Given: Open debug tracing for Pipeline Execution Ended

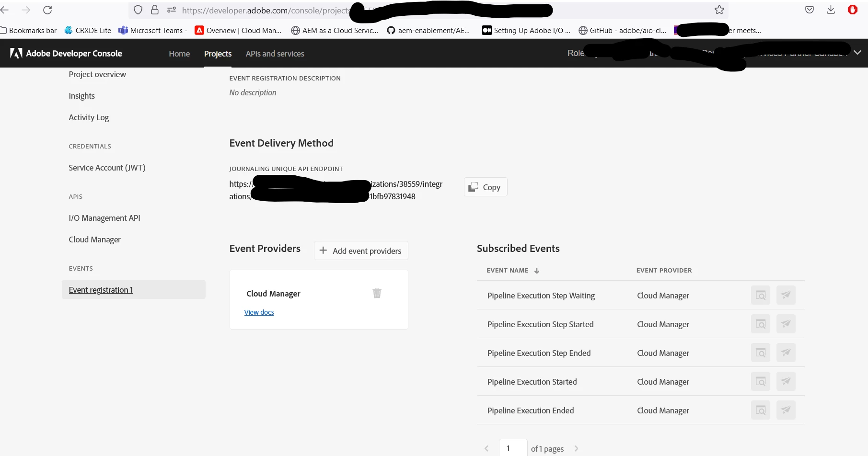Looking at the screenshot, I should point(761,410).
